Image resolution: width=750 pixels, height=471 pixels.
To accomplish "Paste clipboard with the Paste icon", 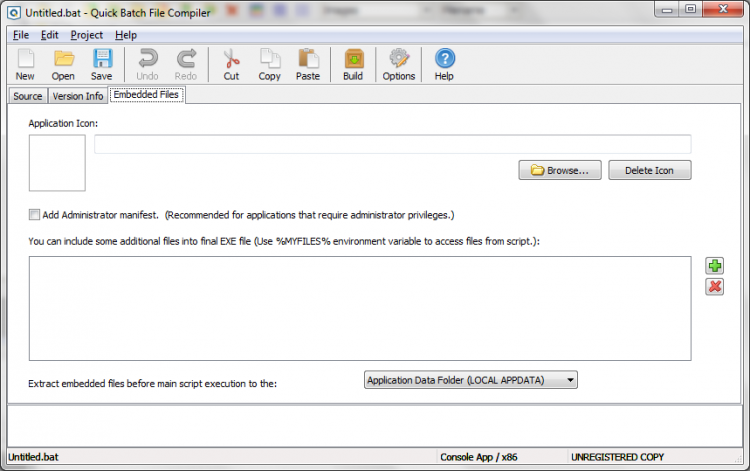I will (308, 64).
